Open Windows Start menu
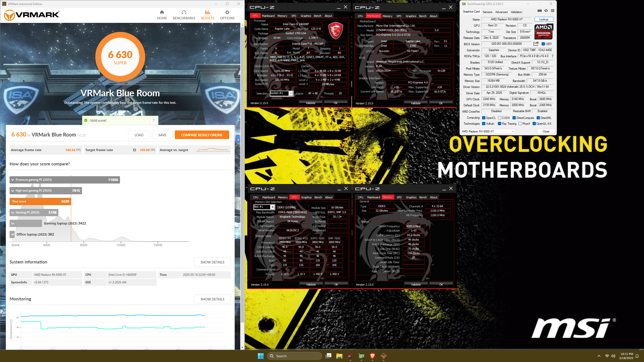644x362 pixels. [x=261, y=356]
